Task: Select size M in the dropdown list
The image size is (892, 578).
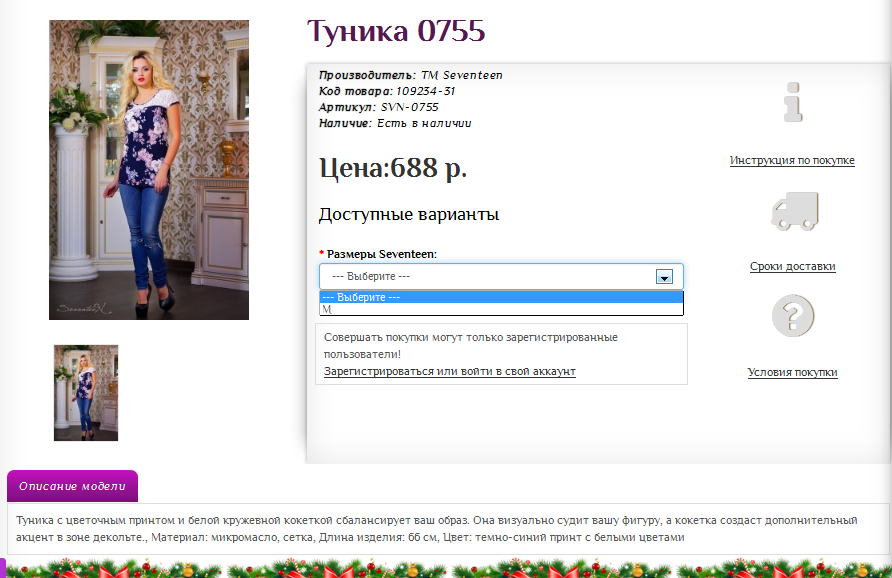Action: 501,309
